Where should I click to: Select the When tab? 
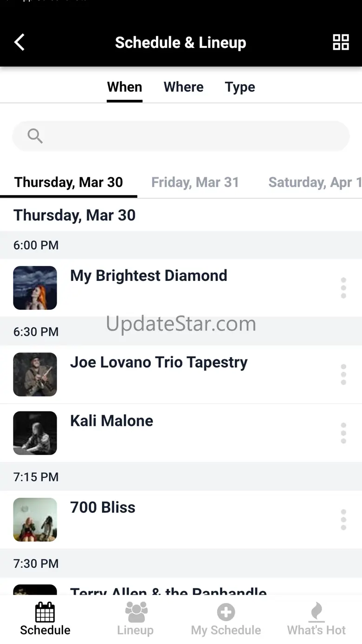pyautogui.click(x=124, y=87)
